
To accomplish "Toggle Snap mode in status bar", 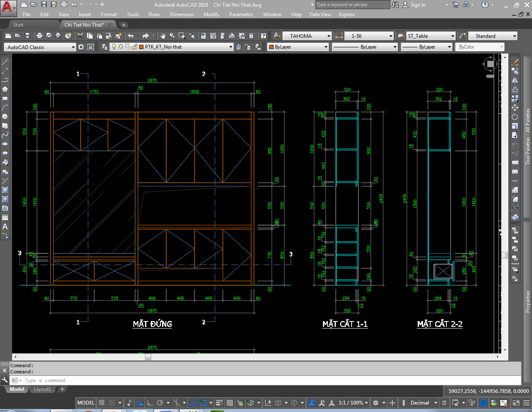I will 111,402.
